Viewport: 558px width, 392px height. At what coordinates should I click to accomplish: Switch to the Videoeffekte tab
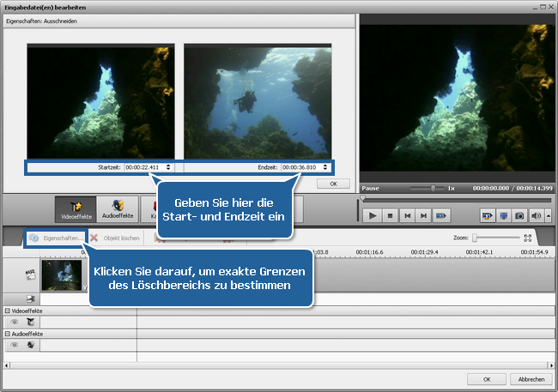[75, 208]
